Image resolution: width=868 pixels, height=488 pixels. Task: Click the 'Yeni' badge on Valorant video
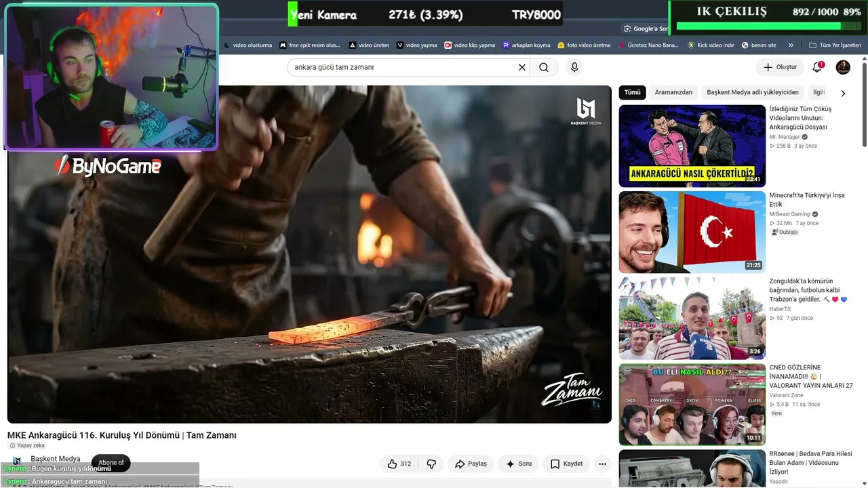pyautogui.click(x=776, y=413)
